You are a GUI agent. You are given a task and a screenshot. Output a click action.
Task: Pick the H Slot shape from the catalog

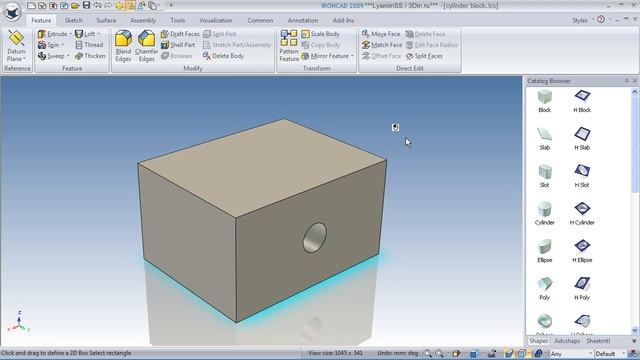(x=582, y=176)
